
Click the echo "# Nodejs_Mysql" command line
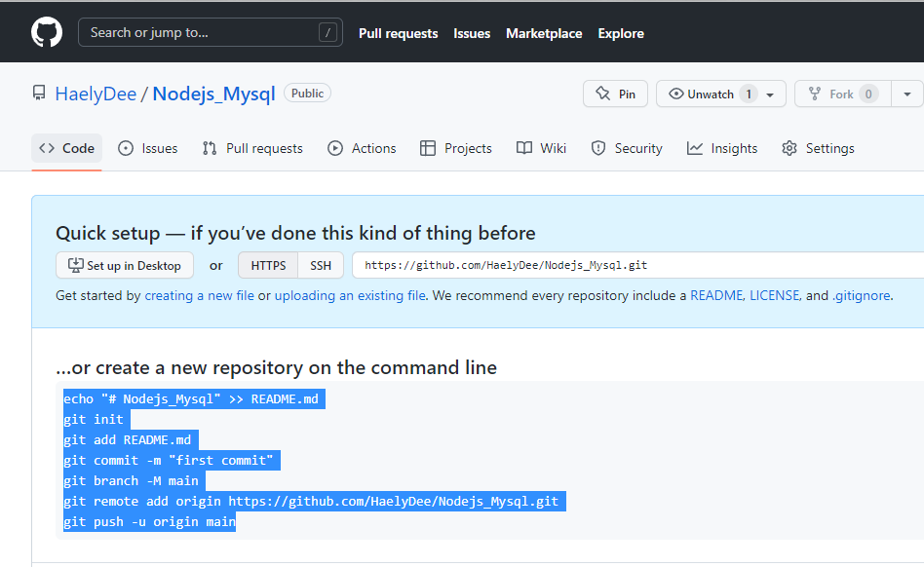(191, 399)
